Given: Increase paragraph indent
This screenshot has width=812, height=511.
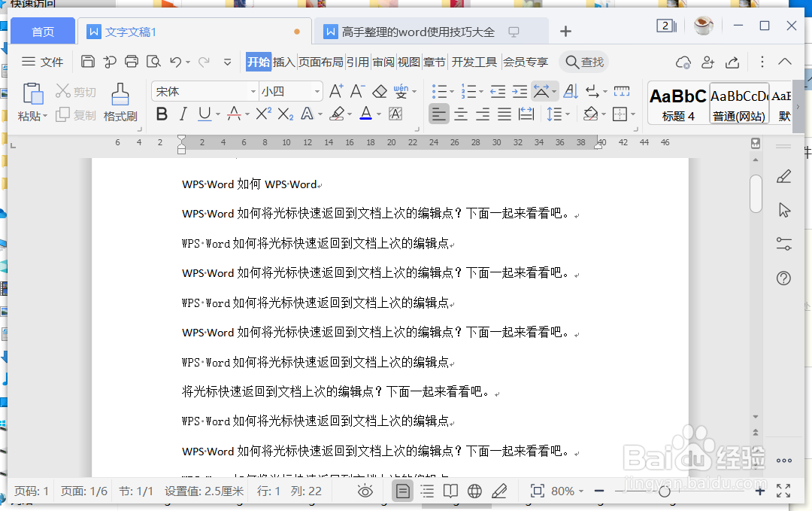Looking at the screenshot, I should [x=520, y=92].
